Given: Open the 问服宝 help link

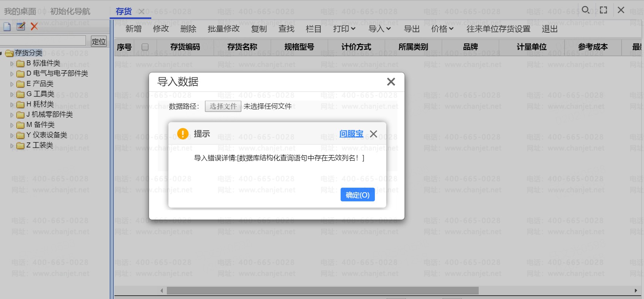Looking at the screenshot, I should [351, 134].
